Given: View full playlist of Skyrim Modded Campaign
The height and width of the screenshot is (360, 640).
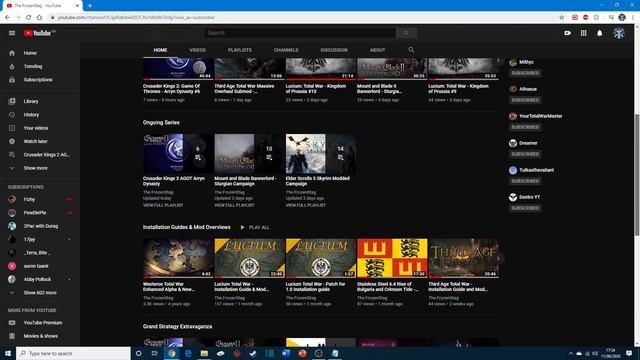Looking at the screenshot, I should point(306,205).
